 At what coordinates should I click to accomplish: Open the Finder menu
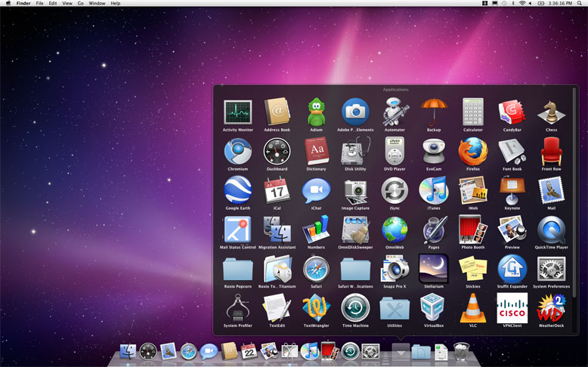23,3
